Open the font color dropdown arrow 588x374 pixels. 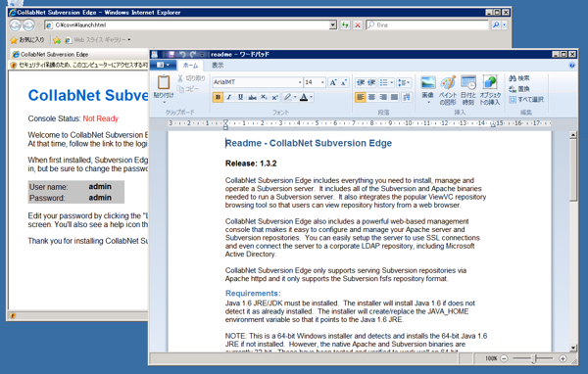[x=312, y=98]
